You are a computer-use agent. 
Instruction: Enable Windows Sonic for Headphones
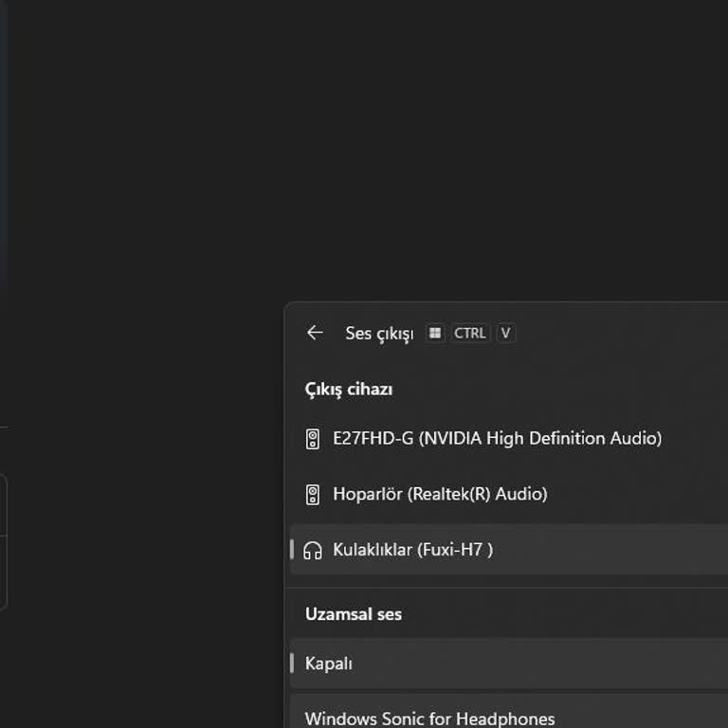pyautogui.click(x=429, y=719)
